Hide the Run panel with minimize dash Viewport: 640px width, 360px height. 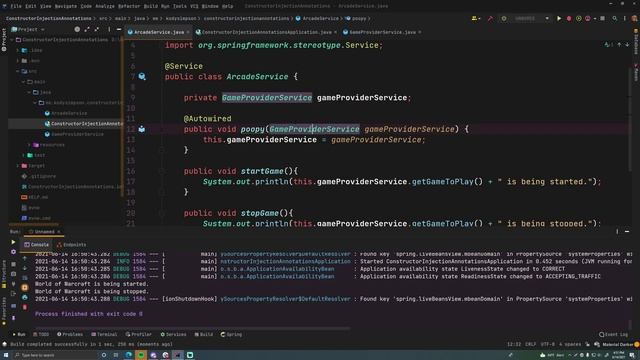[x=627, y=231]
